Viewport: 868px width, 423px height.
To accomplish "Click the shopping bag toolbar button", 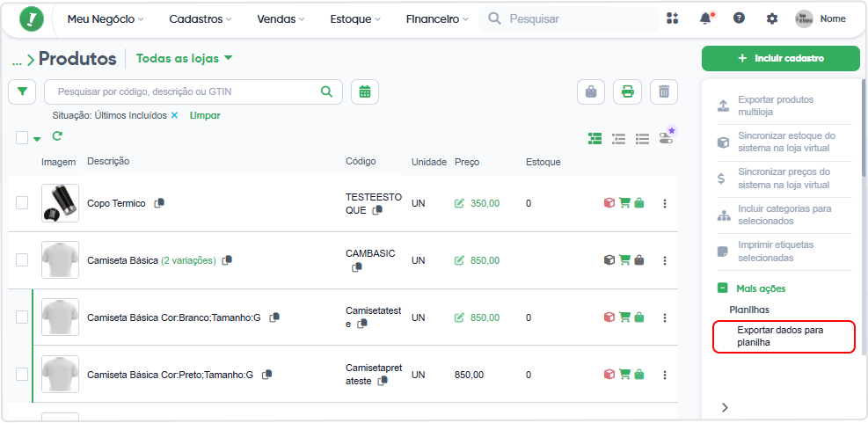I will coord(591,92).
